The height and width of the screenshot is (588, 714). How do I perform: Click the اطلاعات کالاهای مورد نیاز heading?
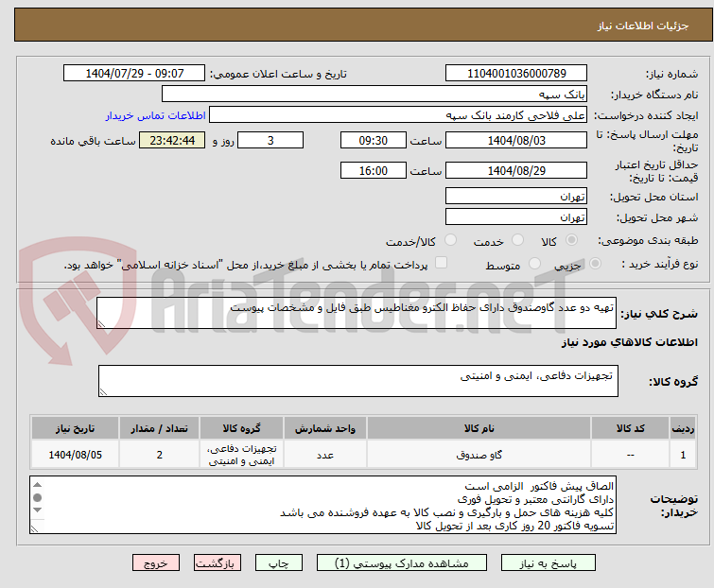629,342
